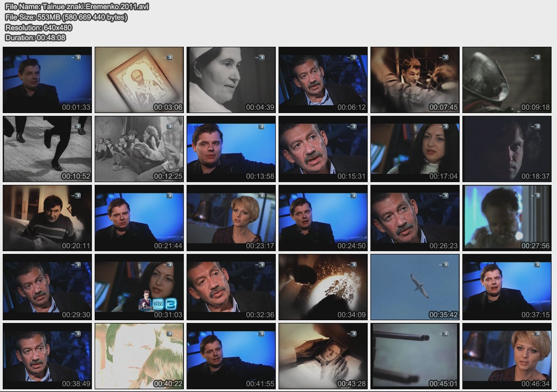Click the large TV3 channel logo overlay
Image resolution: width=557 pixels, height=392 pixels.
point(170,303)
